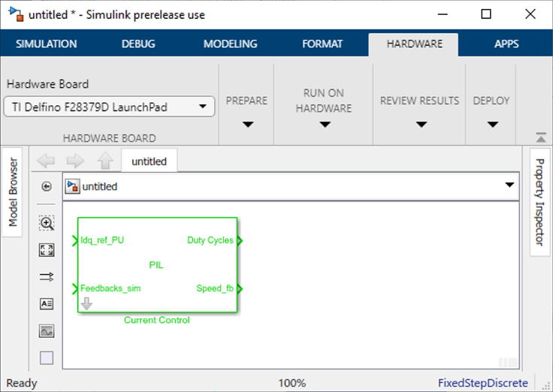Image resolution: width=553 pixels, height=392 pixels.
Task: Click the Fit to View icon
Action: 47,250
